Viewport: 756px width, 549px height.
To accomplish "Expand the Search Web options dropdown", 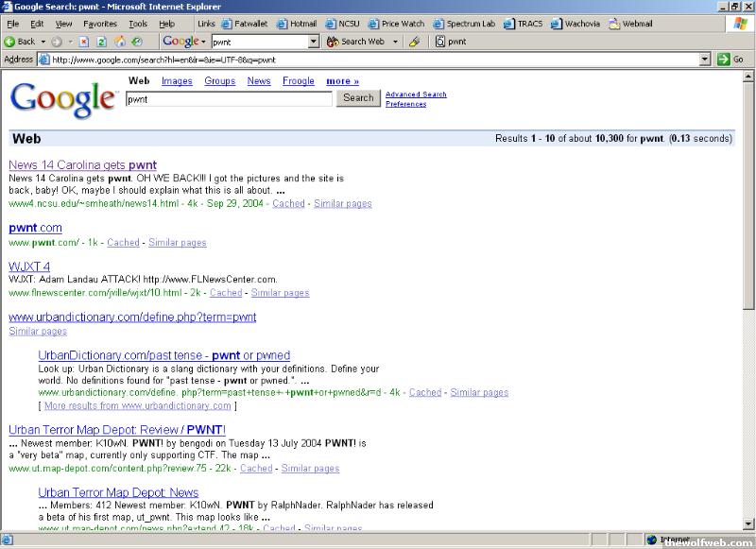I will [x=394, y=42].
